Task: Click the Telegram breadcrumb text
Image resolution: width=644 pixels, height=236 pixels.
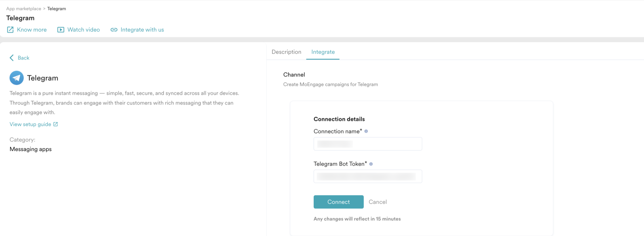Action: pyautogui.click(x=57, y=9)
